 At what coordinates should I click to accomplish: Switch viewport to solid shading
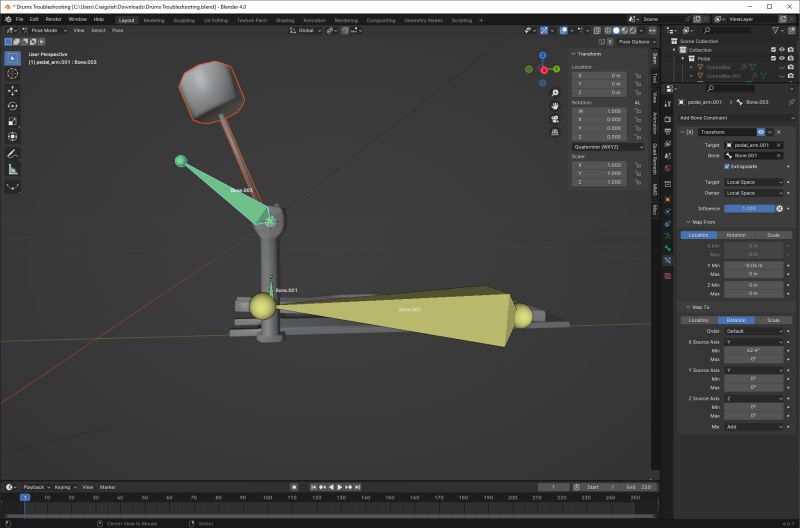pyautogui.click(x=616, y=31)
